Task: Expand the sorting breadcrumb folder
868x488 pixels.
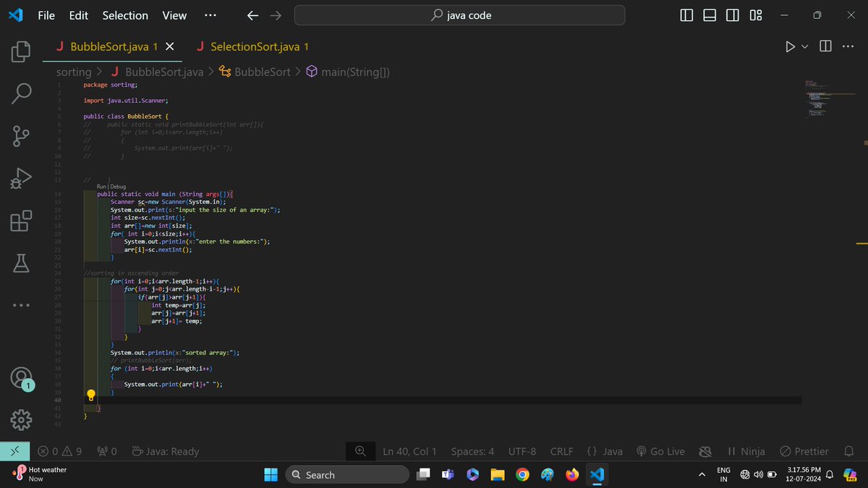Action: [x=74, y=72]
